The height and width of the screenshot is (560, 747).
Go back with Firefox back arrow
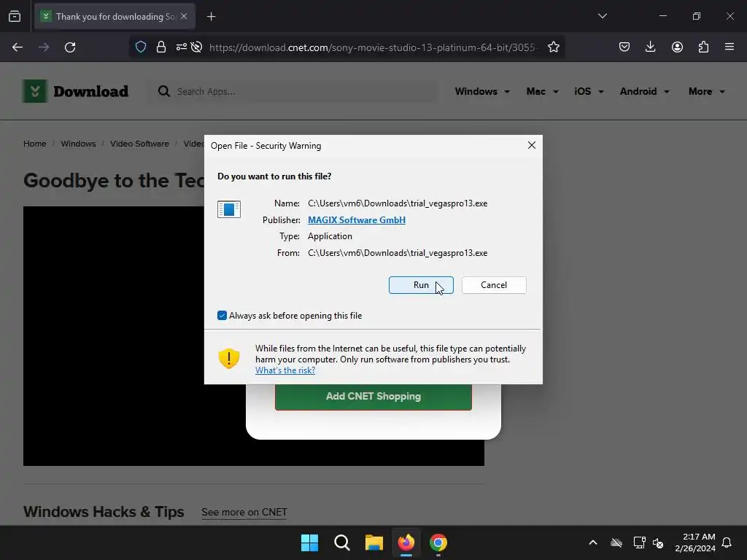[x=18, y=47]
